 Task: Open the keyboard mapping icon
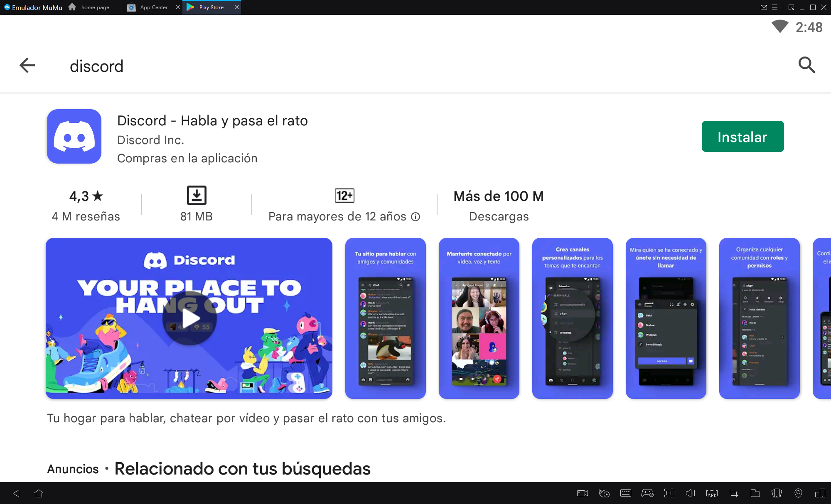tap(625, 493)
